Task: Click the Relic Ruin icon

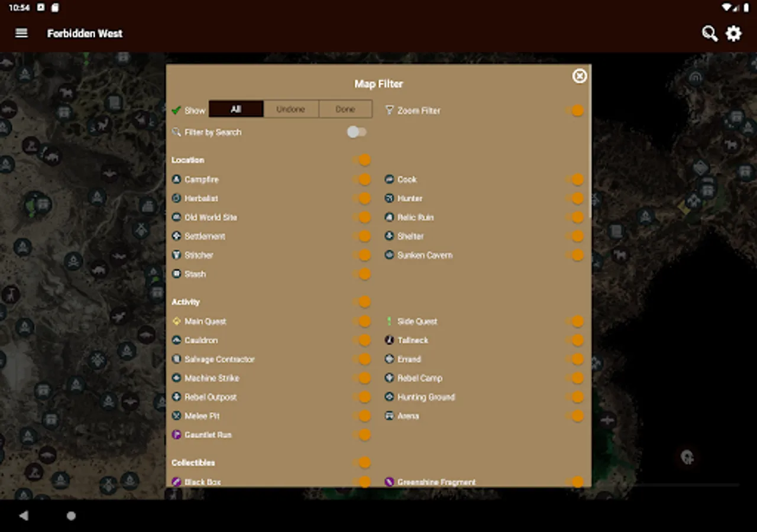Action: tap(389, 217)
